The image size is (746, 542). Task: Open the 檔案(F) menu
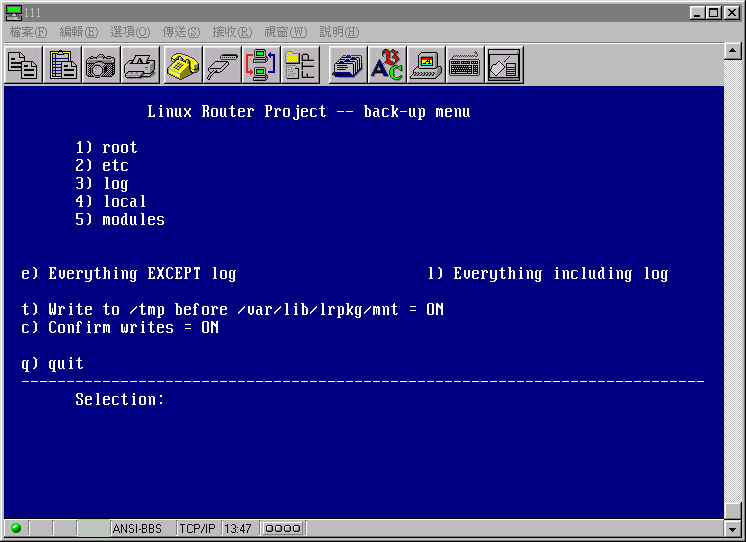tap(29, 32)
